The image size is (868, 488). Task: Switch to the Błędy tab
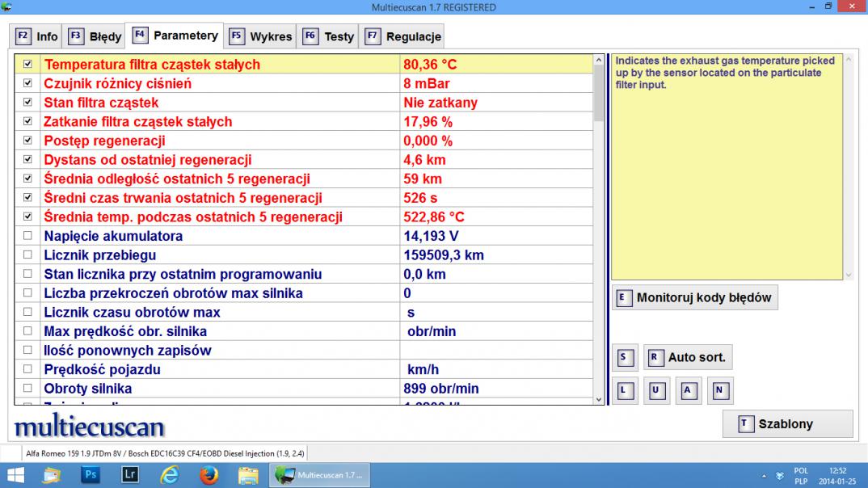point(95,36)
